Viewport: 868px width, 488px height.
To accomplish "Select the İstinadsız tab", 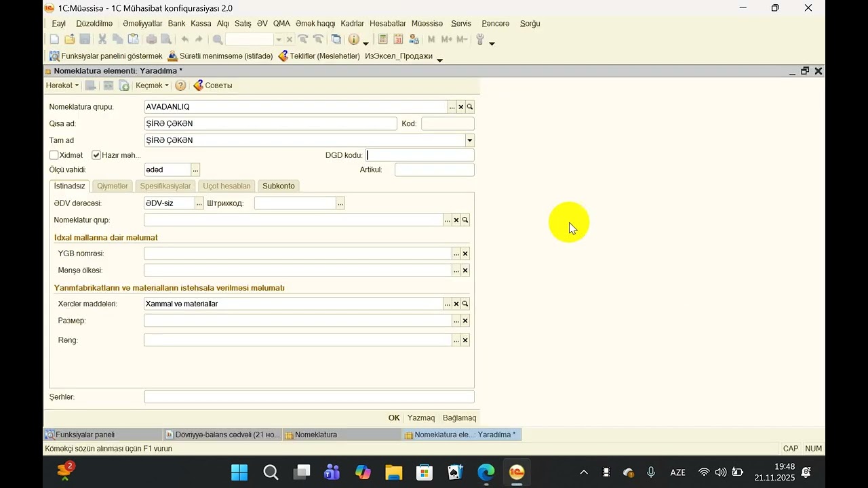I will pos(69,186).
